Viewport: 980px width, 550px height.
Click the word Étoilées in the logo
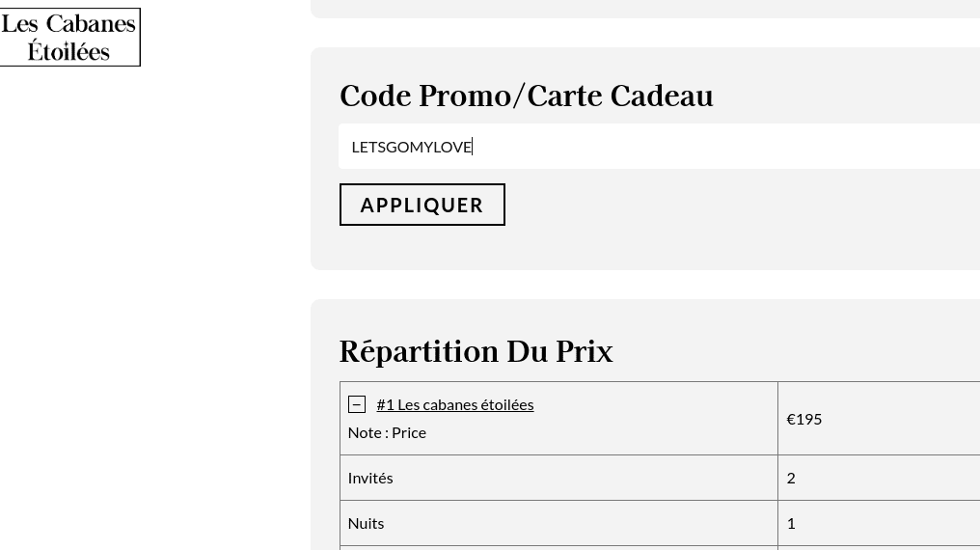pyautogui.click(x=69, y=51)
